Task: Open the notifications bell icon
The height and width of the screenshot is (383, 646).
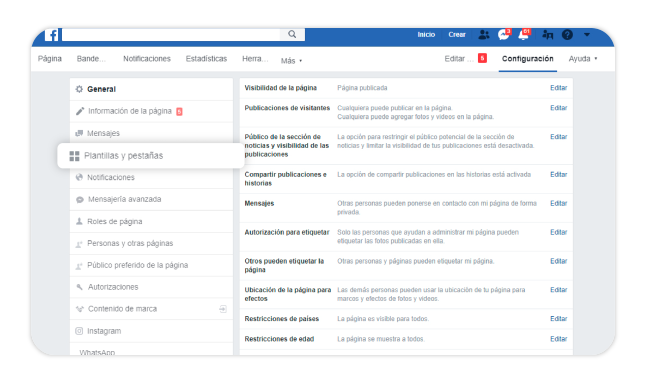Action: (523, 35)
